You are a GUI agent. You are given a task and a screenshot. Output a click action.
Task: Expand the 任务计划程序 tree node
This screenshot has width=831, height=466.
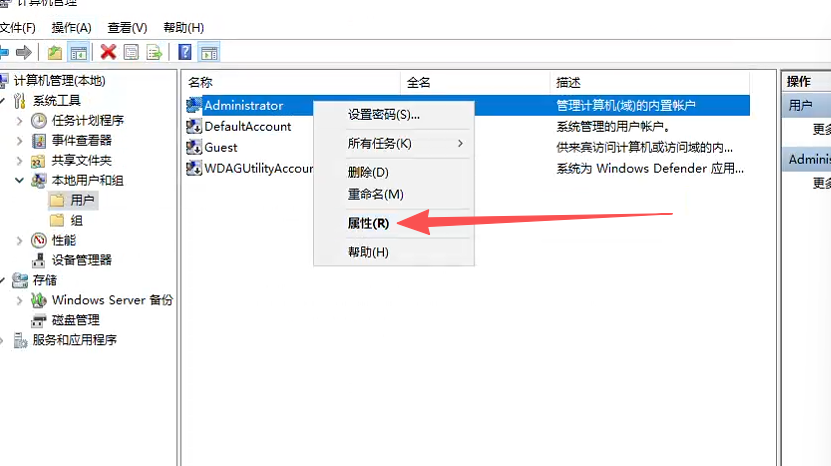(x=19, y=120)
